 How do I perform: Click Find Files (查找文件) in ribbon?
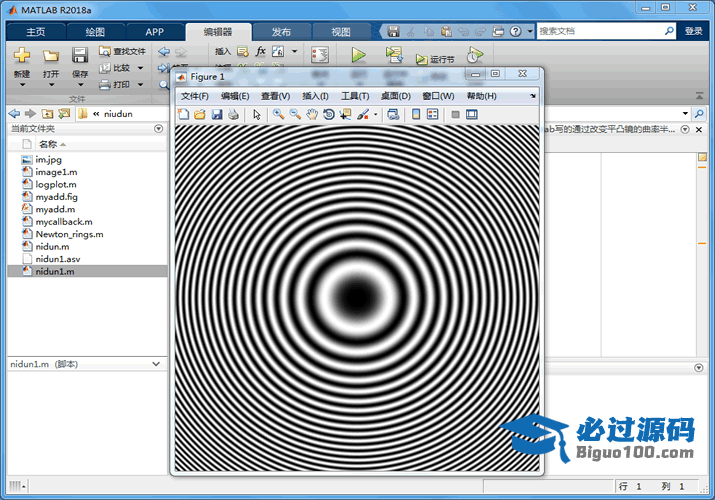(122, 51)
